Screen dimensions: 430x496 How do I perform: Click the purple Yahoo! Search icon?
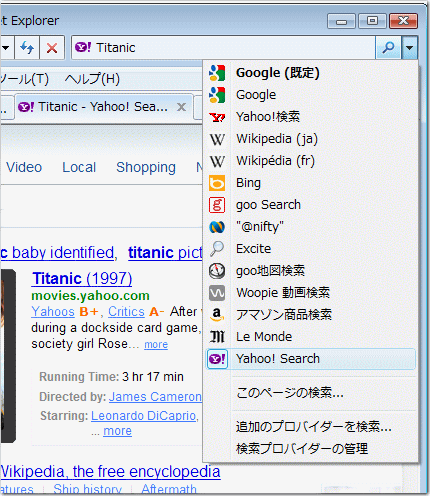tap(217, 359)
